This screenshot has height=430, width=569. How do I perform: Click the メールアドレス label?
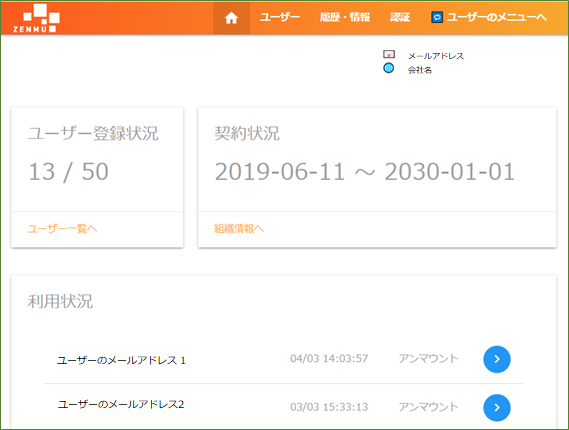pyautogui.click(x=436, y=56)
